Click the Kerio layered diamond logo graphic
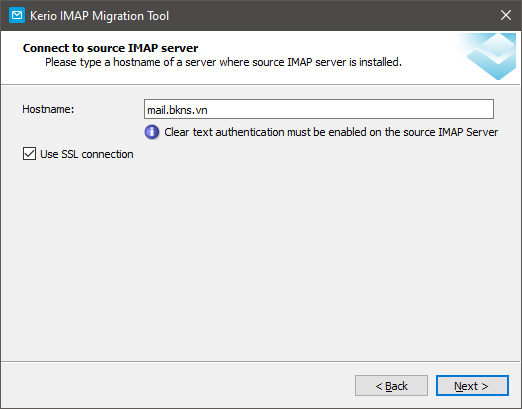The height and width of the screenshot is (409, 522). (x=492, y=56)
